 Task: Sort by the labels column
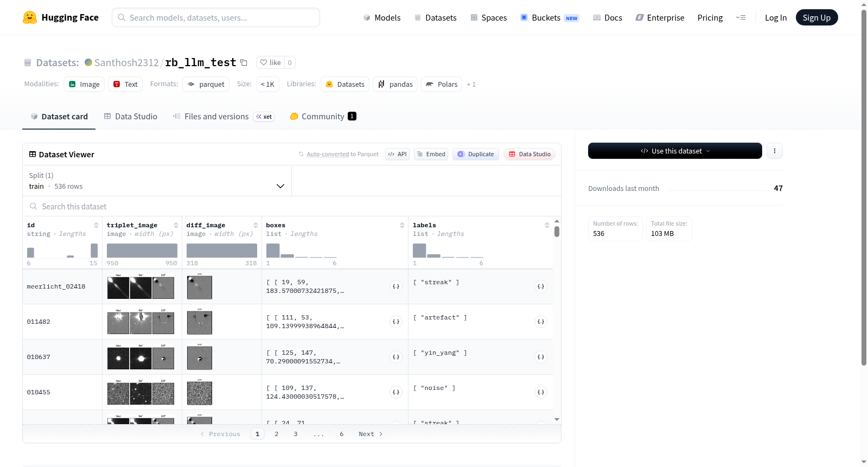tap(547, 225)
